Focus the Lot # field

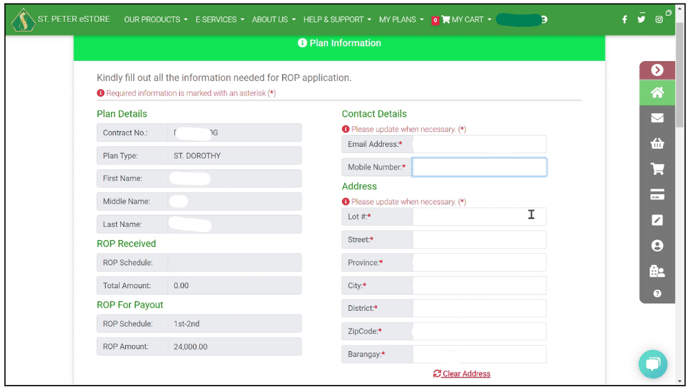coord(479,217)
